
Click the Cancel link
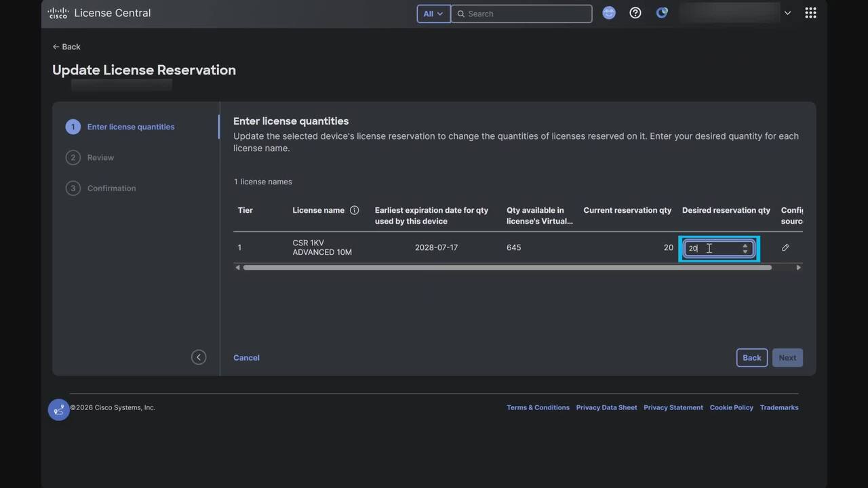(246, 358)
